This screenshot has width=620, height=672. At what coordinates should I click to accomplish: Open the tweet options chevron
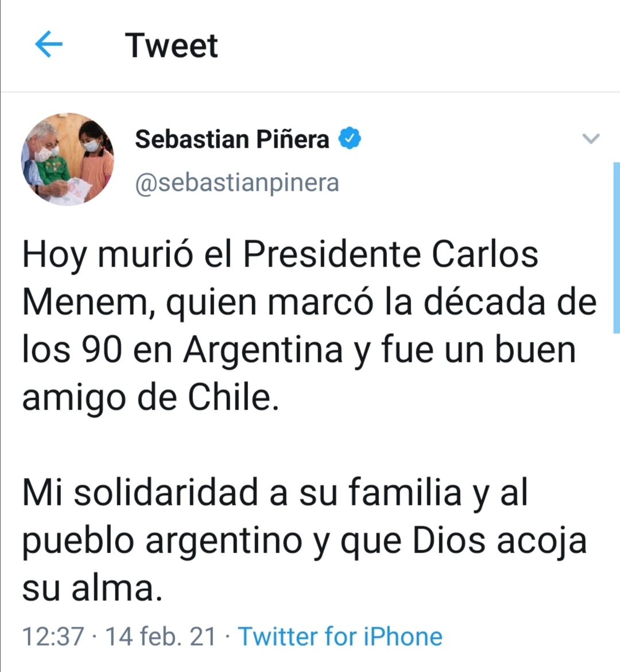click(x=591, y=138)
